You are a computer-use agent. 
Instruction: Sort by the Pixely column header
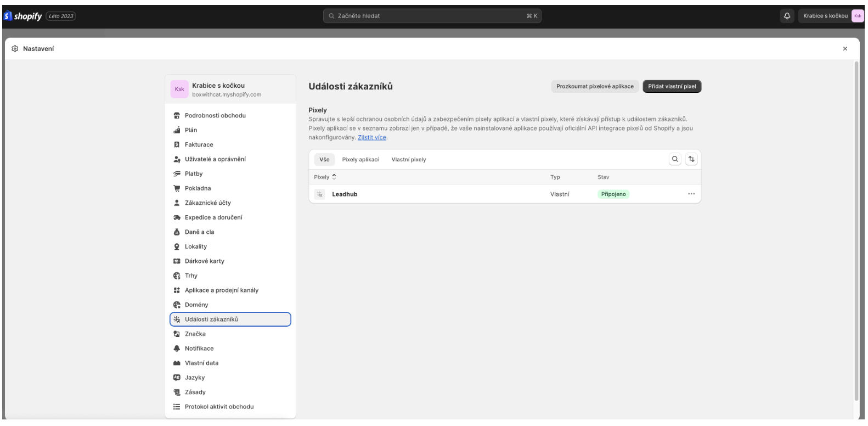[x=325, y=177]
